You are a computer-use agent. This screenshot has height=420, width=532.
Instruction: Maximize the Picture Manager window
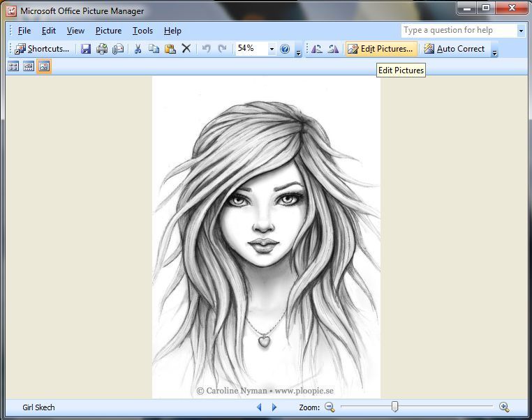[486, 8]
